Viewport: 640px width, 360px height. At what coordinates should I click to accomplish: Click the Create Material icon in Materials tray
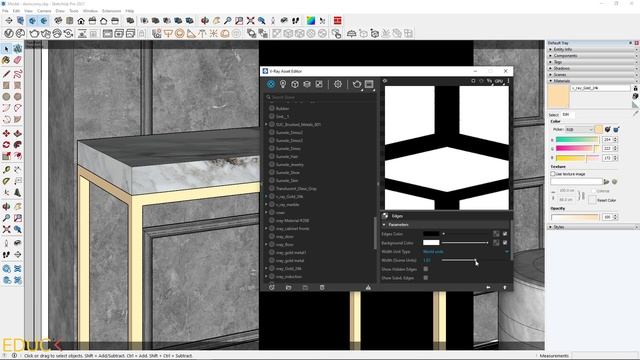point(635,96)
